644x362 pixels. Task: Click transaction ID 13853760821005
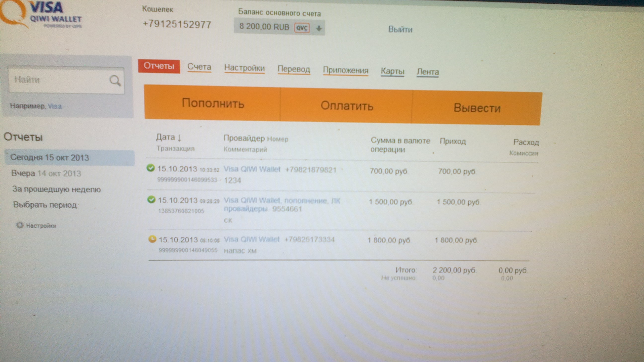click(x=181, y=211)
